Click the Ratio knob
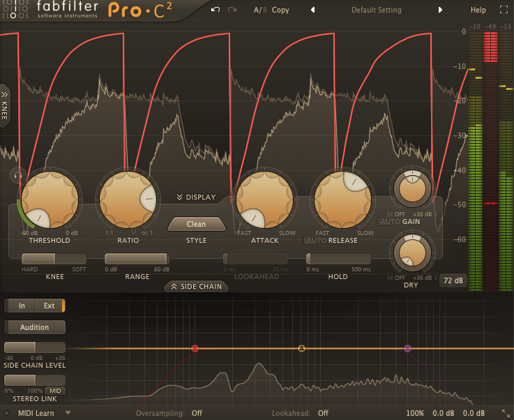 128,200
